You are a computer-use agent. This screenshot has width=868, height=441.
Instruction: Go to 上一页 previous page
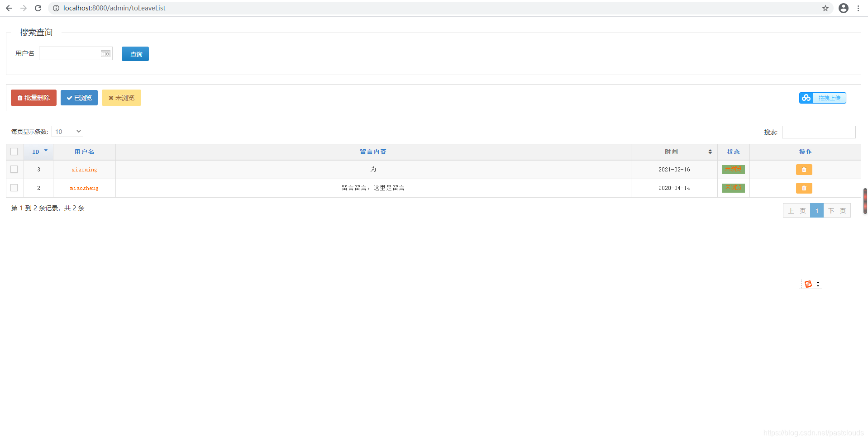pyautogui.click(x=796, y=211)
